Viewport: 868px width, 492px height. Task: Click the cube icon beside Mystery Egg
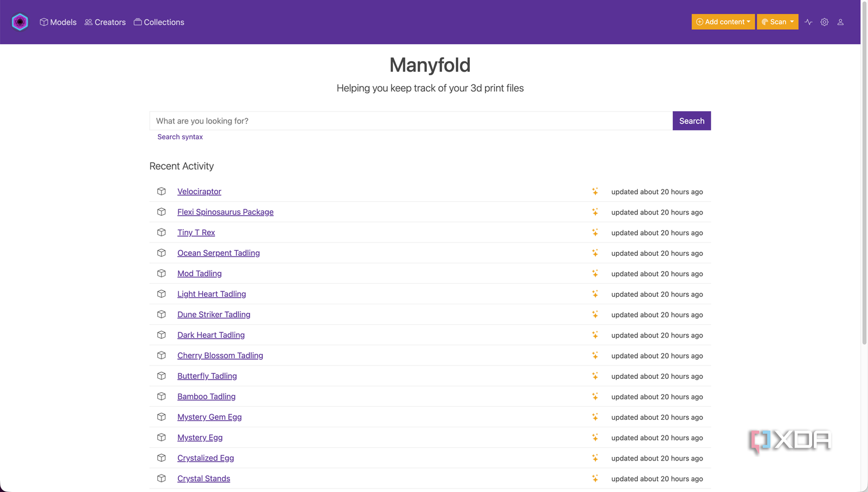pos(161,437)
